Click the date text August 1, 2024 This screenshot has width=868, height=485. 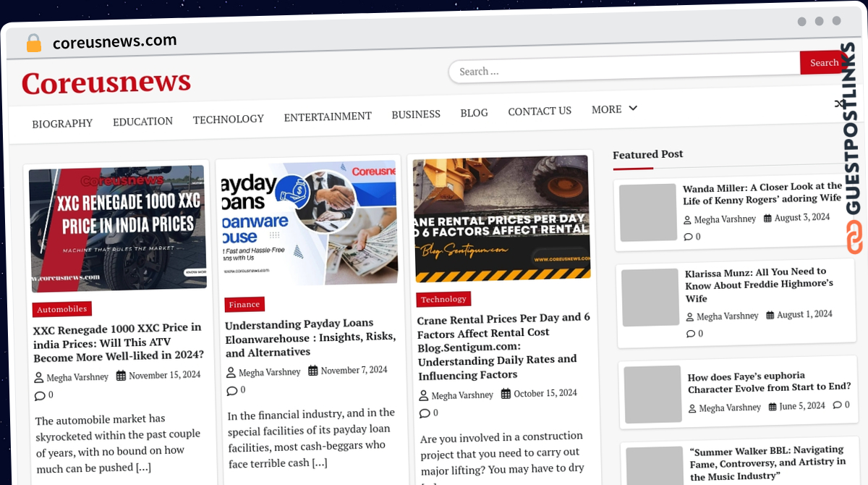804,314
